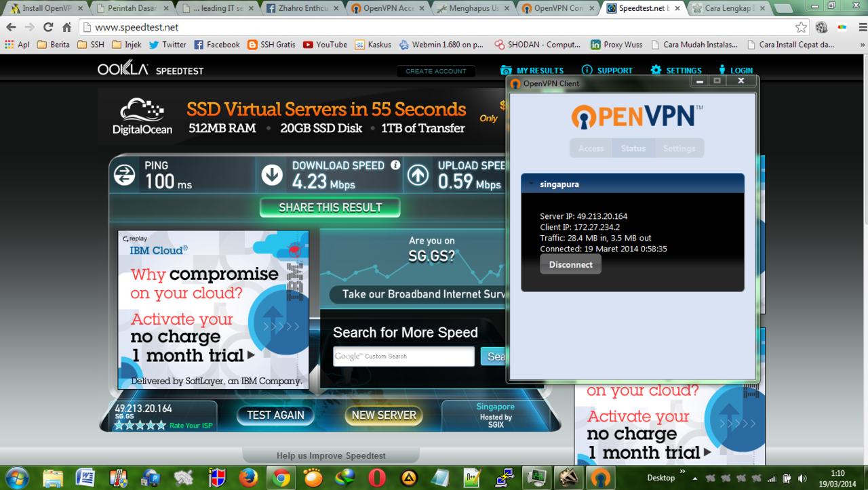Open PuTTY from the taskbar
The height and width of the screenshot is (490, 868).
505,478
